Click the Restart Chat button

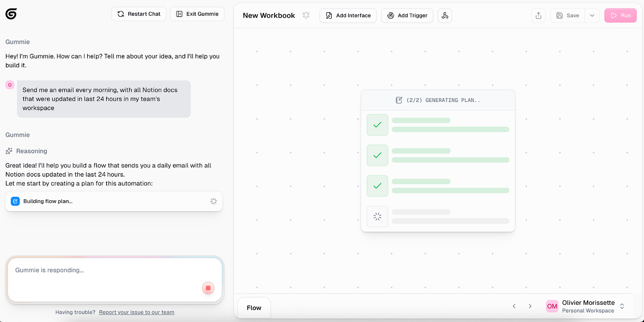click(x=139, y=14)
